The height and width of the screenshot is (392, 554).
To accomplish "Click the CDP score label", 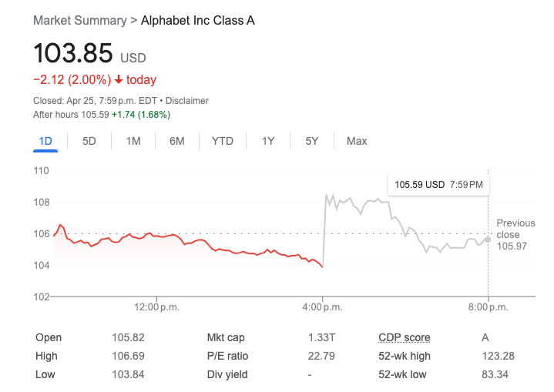I will (404, 337).
